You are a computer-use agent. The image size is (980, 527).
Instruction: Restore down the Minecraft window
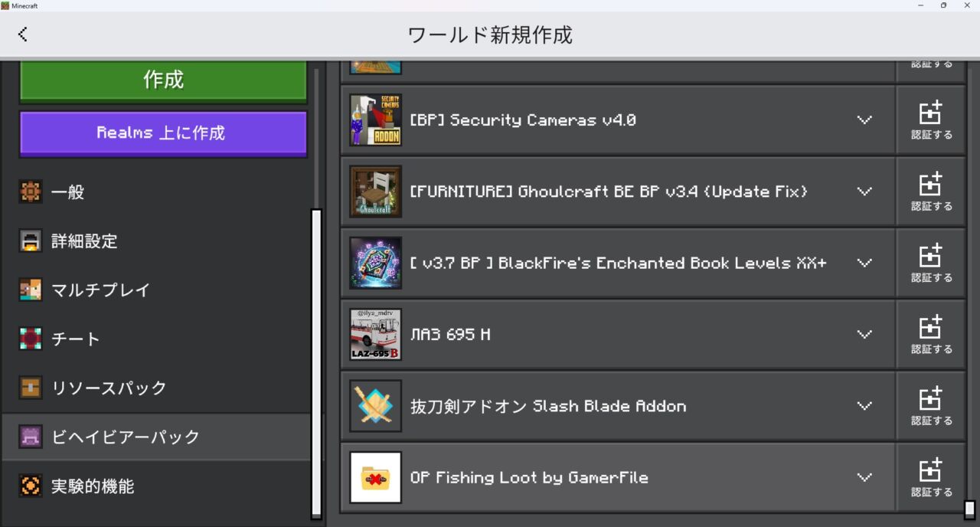point(943,5)
